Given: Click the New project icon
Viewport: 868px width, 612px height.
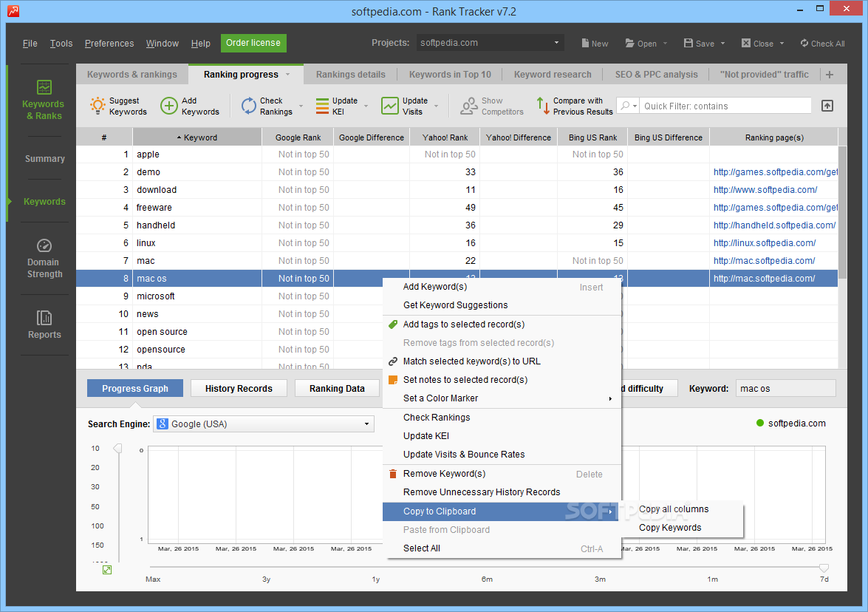Looking at the screenshot, I should click(x=585, y=43).
